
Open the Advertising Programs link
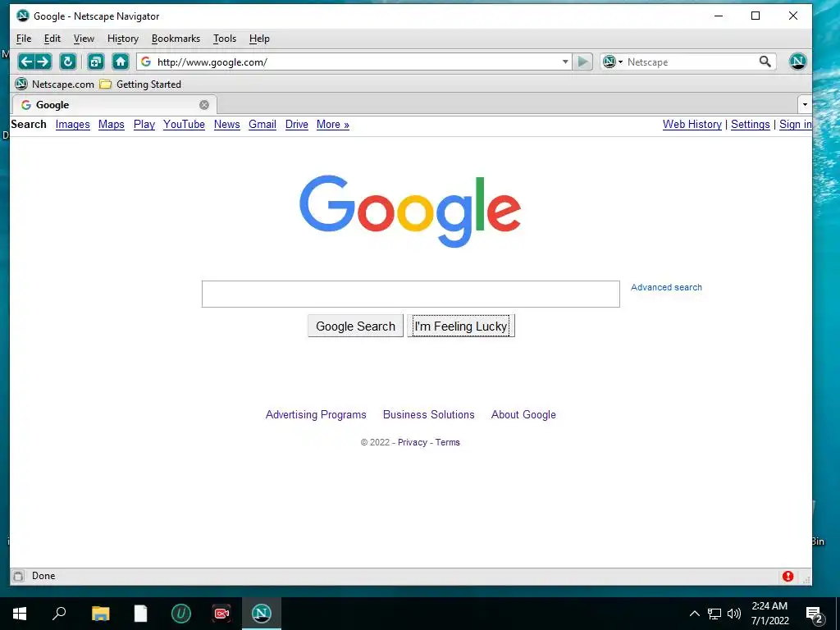pyautogui.click(x=316, y=414)
